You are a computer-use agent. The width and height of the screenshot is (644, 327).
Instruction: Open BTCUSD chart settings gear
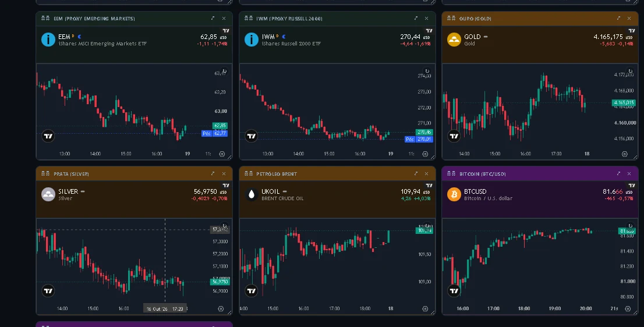click(628, 308)
